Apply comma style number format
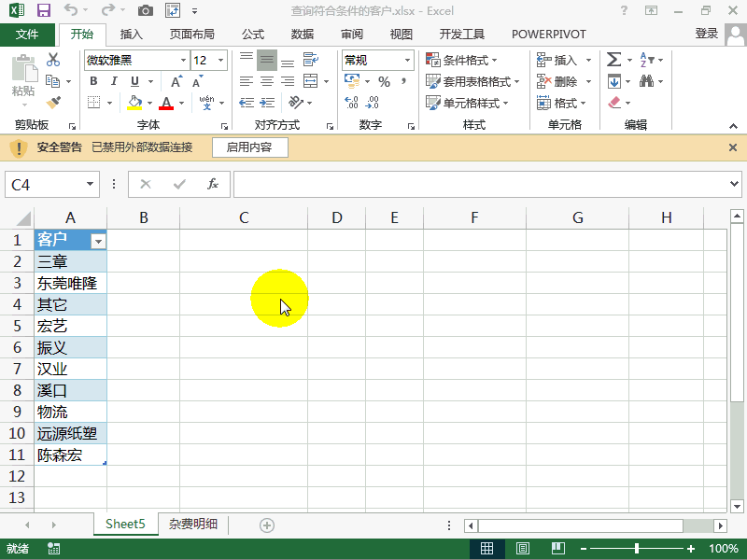 coord(404,81)
